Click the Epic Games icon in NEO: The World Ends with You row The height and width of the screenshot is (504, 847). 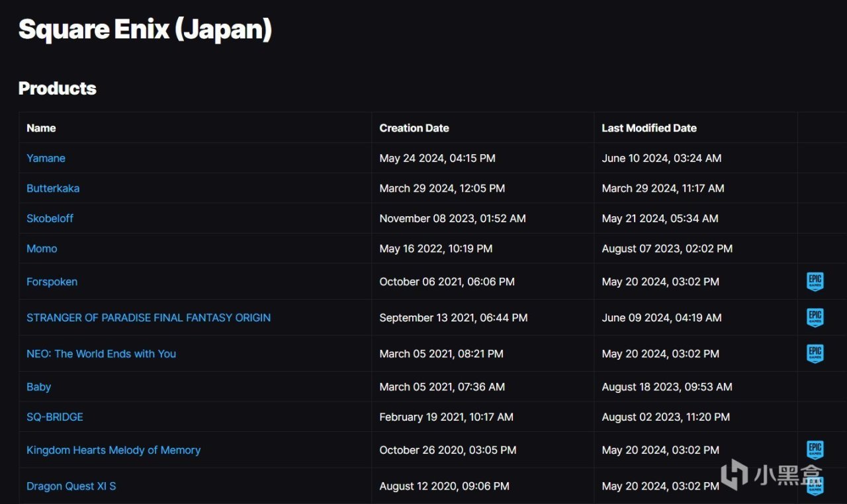click(x=815, y=354)
